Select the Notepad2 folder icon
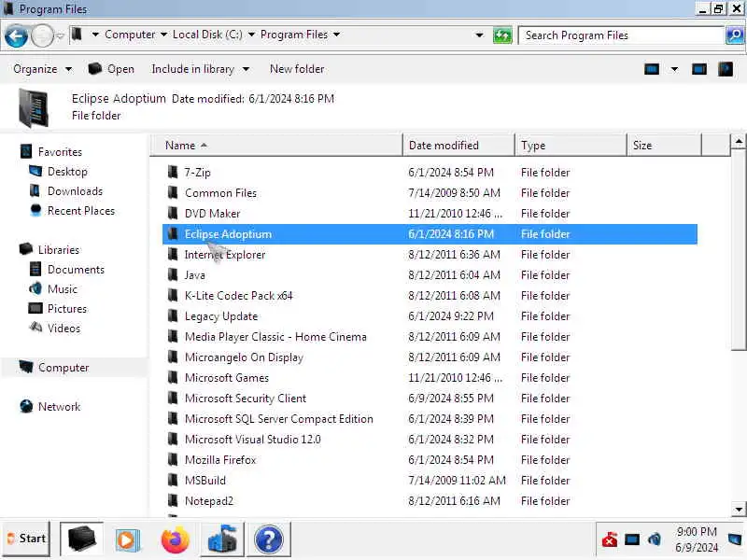 tap(173, 500)
